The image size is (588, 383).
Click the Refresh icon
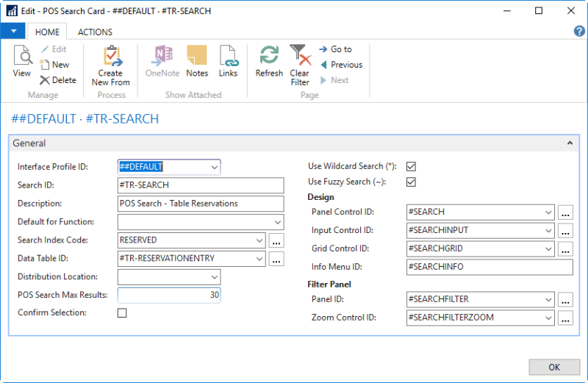269,57
